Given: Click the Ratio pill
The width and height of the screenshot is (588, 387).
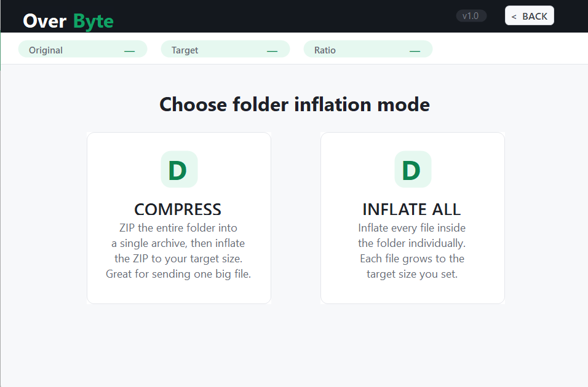Looking at the screenshot, I should [368, 49].
